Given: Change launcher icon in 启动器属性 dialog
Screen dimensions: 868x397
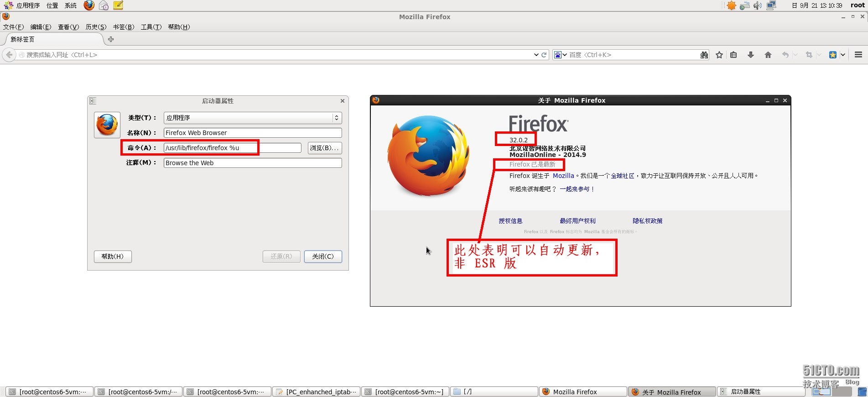Looking at the screenshot, I should coord(107,125).
